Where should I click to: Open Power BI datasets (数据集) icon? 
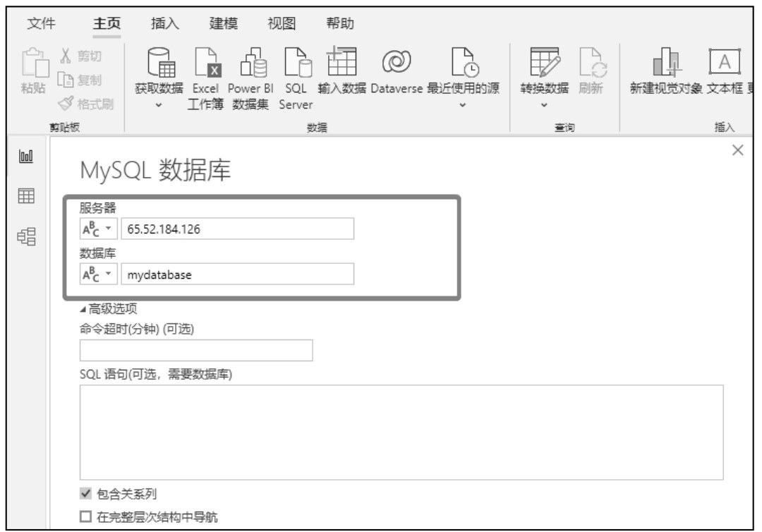coord(253,62)
